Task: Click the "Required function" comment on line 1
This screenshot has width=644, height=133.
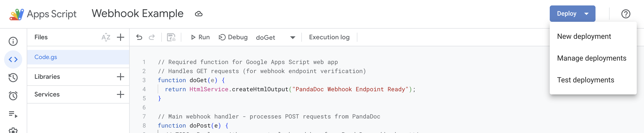Action: [248, 62]
